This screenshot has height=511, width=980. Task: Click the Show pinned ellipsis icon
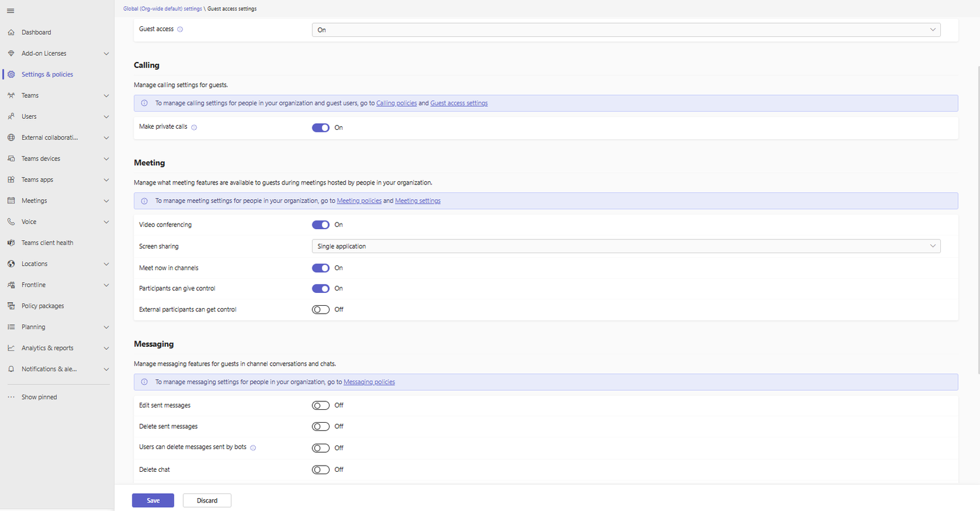tap(11, 397)
